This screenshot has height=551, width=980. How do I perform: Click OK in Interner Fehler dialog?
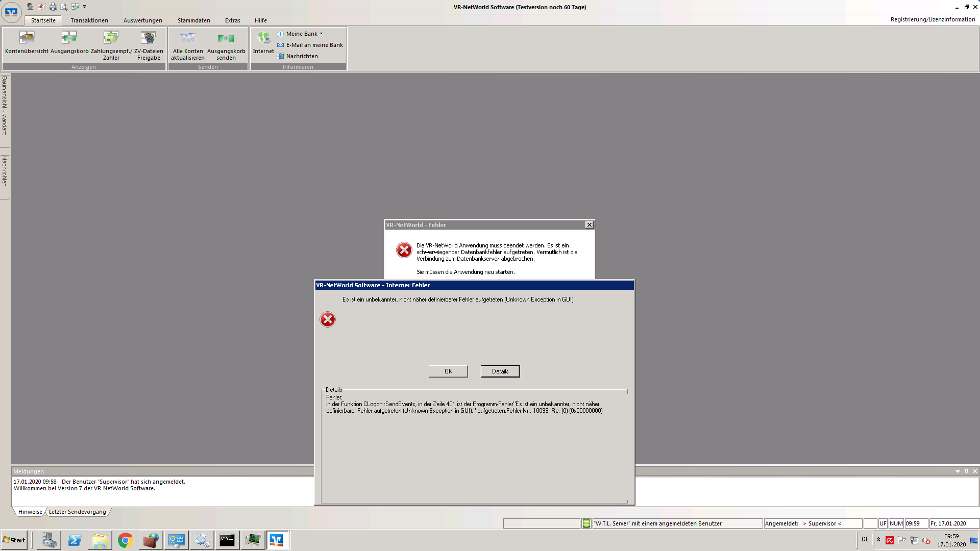[448, 371]
